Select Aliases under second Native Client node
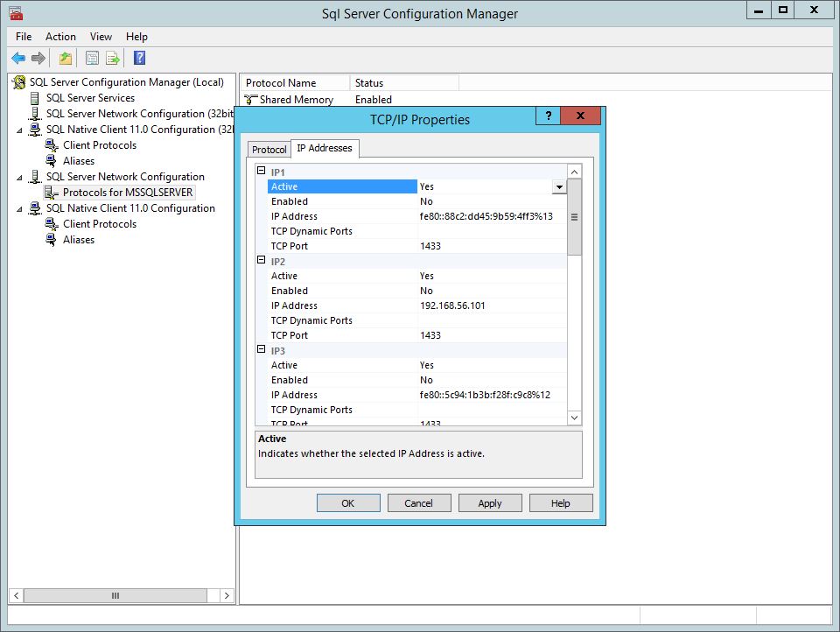The image size is (840, 632). [79, 240]
